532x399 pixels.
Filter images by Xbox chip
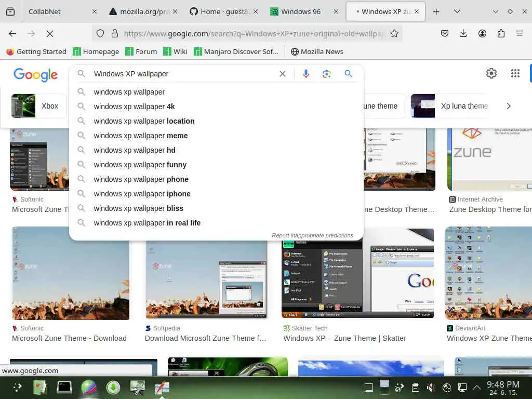38,106
